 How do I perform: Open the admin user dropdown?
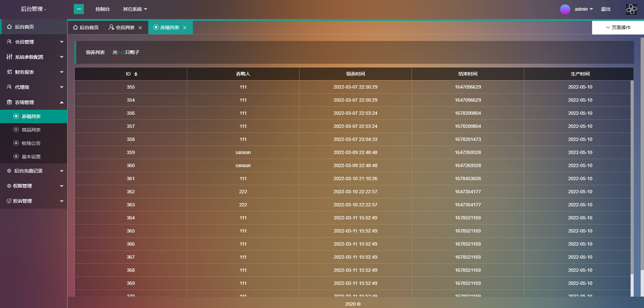584,9
